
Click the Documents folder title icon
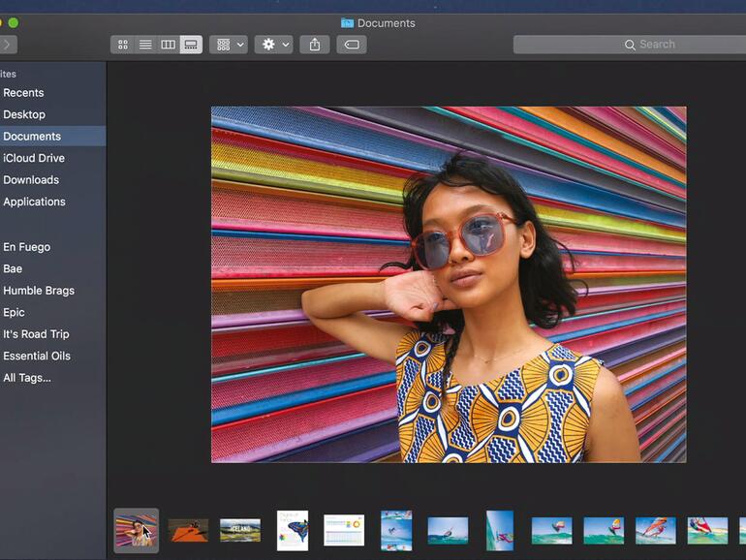pos(347,23)
